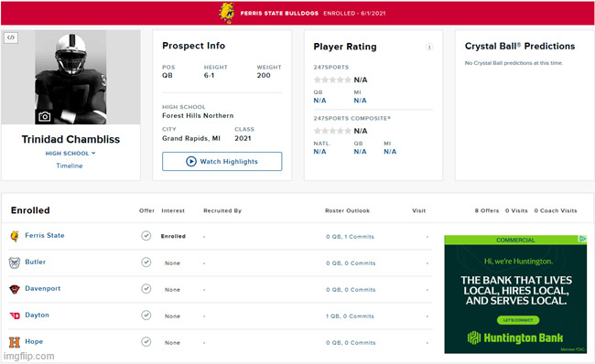Click the Ferris State Bulldogs banner logo
595x364 pixels.
click(227, 13)
